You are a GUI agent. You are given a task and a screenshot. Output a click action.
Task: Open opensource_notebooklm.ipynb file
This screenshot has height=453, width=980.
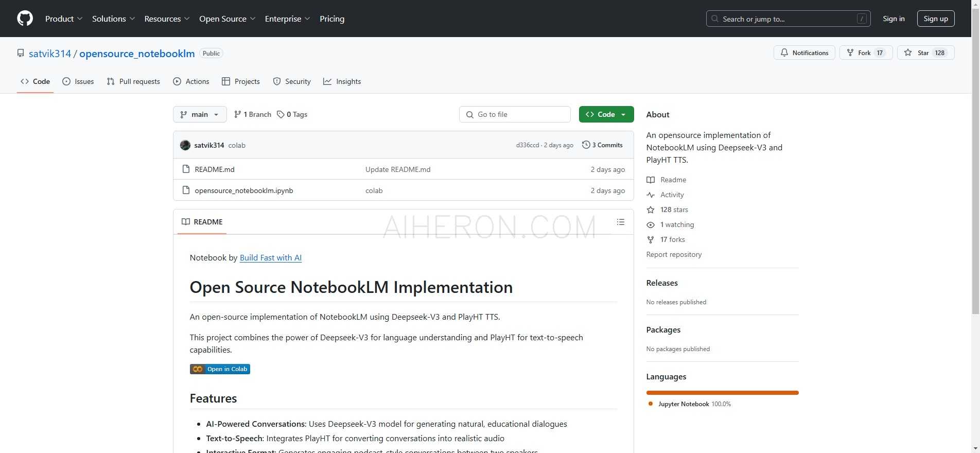[x=244, y=190]
